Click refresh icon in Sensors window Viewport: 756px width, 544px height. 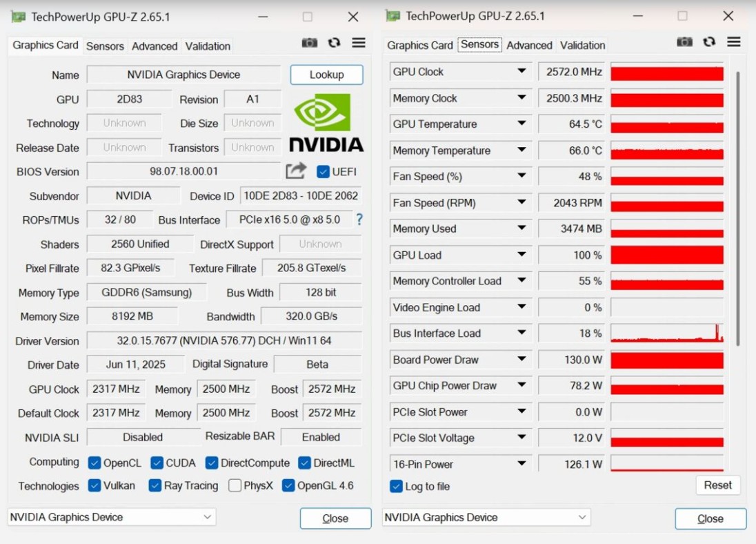[x=709, y=42]
